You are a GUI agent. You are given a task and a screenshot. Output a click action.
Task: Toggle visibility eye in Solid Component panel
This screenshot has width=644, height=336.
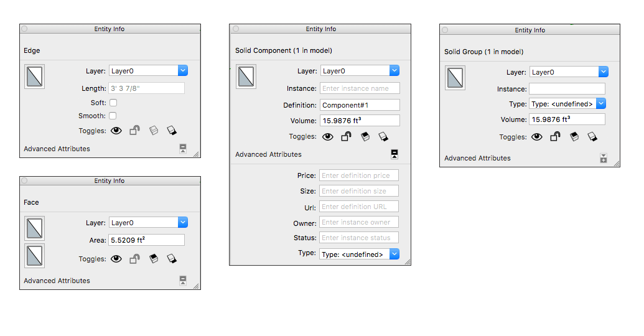coord(328,137)
